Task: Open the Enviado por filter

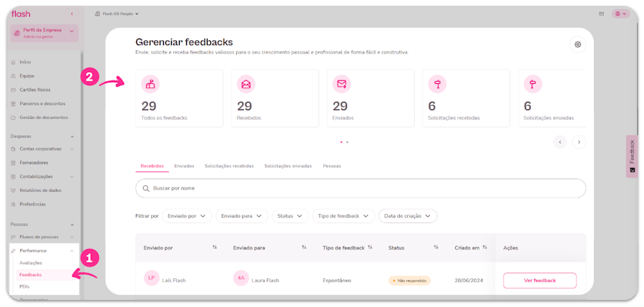Action: (187, 216)
